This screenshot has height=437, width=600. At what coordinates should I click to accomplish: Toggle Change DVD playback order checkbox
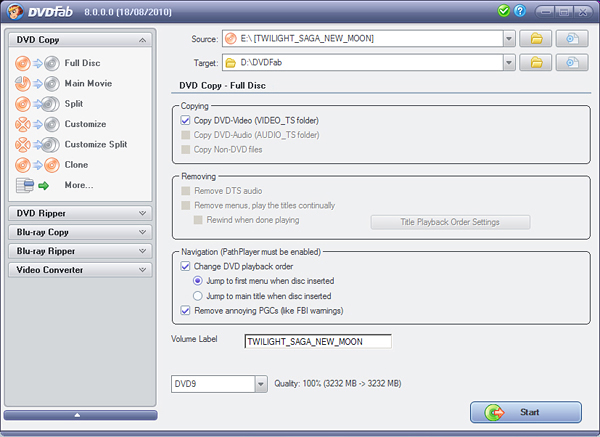point(186,266)
